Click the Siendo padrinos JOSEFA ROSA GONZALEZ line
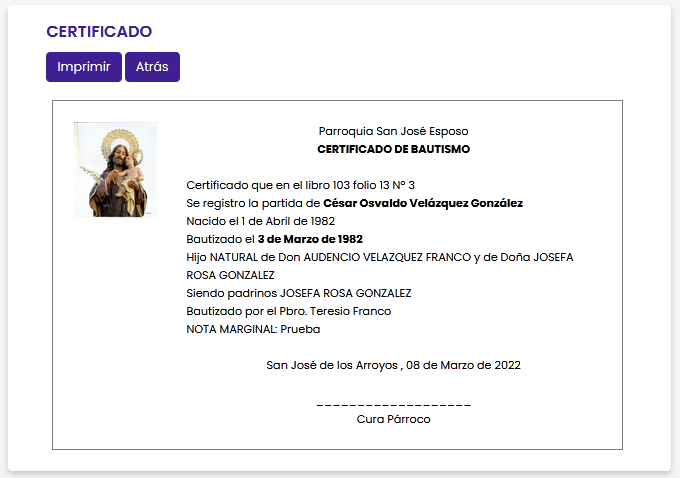Viewport: 680px width, 478px height. tap(298, 293)
